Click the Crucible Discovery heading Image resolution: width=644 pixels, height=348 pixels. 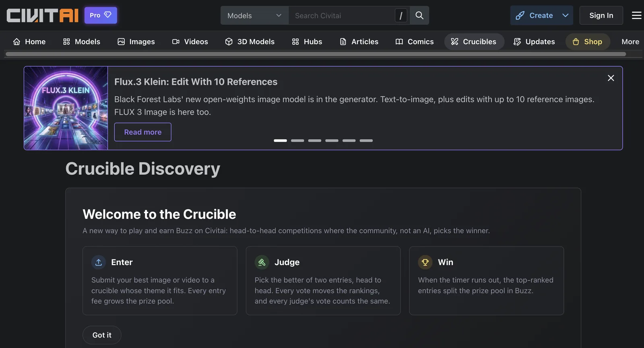[143, 169]
